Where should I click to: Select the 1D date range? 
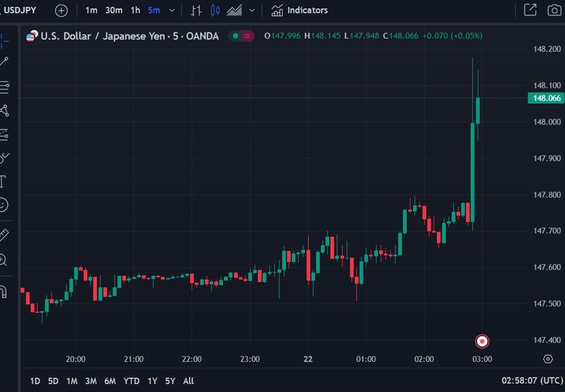[35, 381]
